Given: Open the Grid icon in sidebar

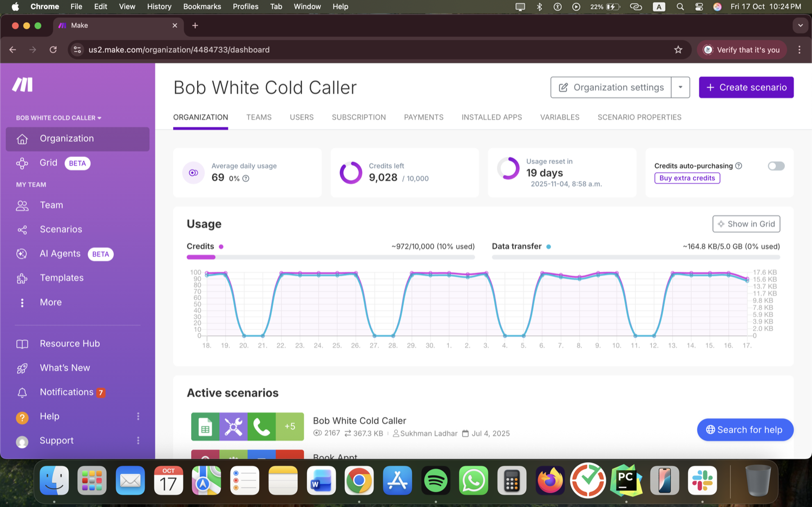Looking at the screenshot, I should click(22, 163).
